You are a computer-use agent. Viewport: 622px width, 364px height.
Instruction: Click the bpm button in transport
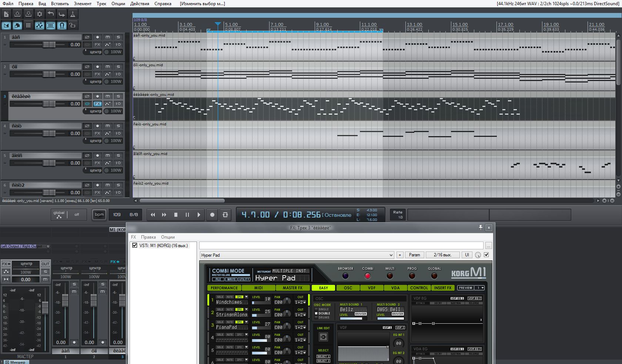point(99,215)
